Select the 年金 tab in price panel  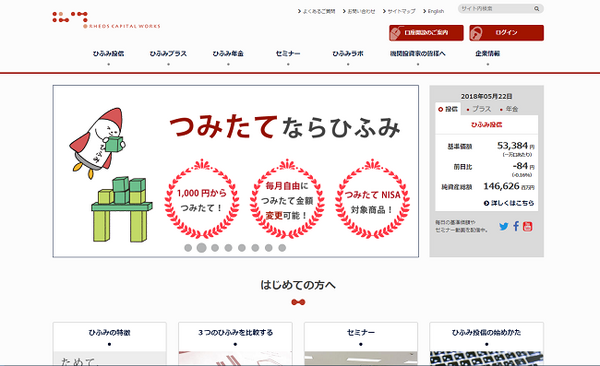pyautogui.click(x=509, y=109)
